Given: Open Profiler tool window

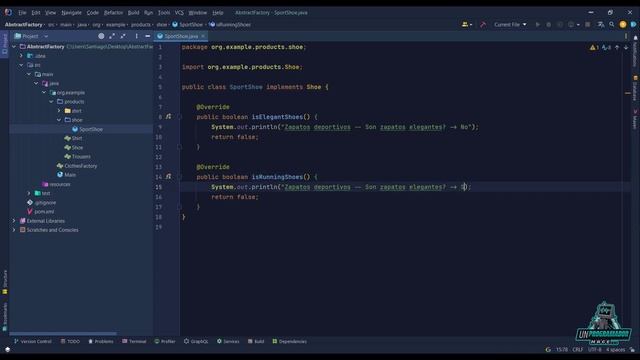Looking at the screenshot, I should click(165, 341).
